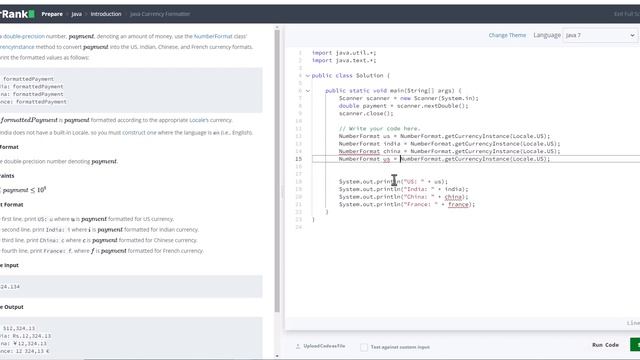Open the Locale's link in problem text
Screen dimensions: 640x360
(199, 120)
